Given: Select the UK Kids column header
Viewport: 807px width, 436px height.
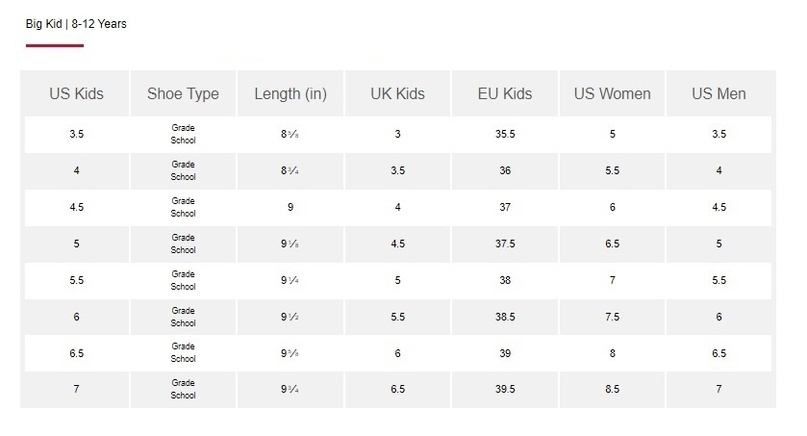Looking at the screenshot, I should (x=397, y=94).
